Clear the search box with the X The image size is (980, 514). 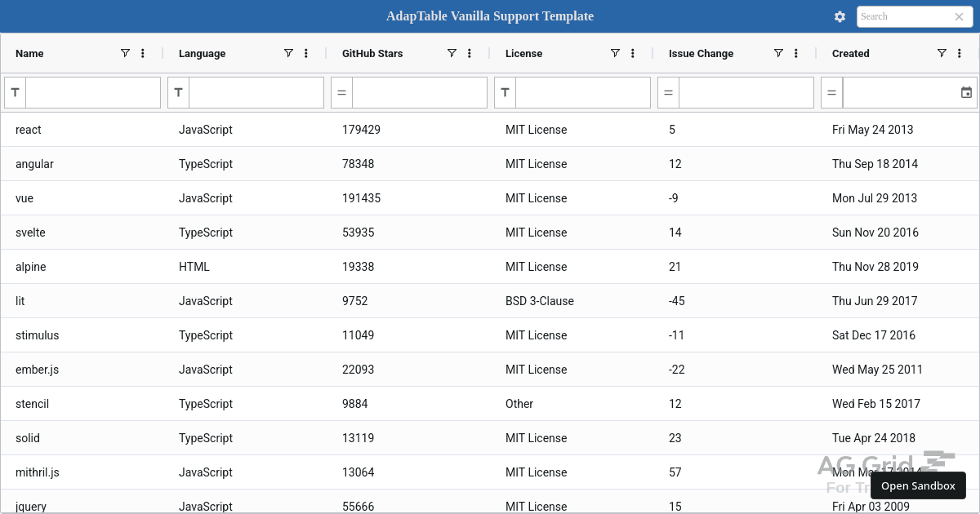(960, 16)
